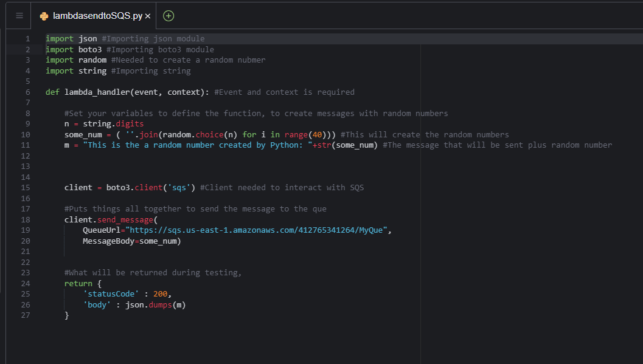Click the 'statusCode' key on line 25
This screenshot has width=643, height=364.
111,294
